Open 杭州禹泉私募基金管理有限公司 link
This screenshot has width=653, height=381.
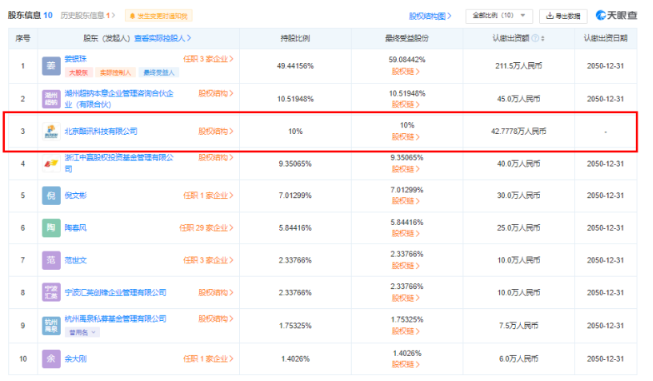click(x=115, y=319)
